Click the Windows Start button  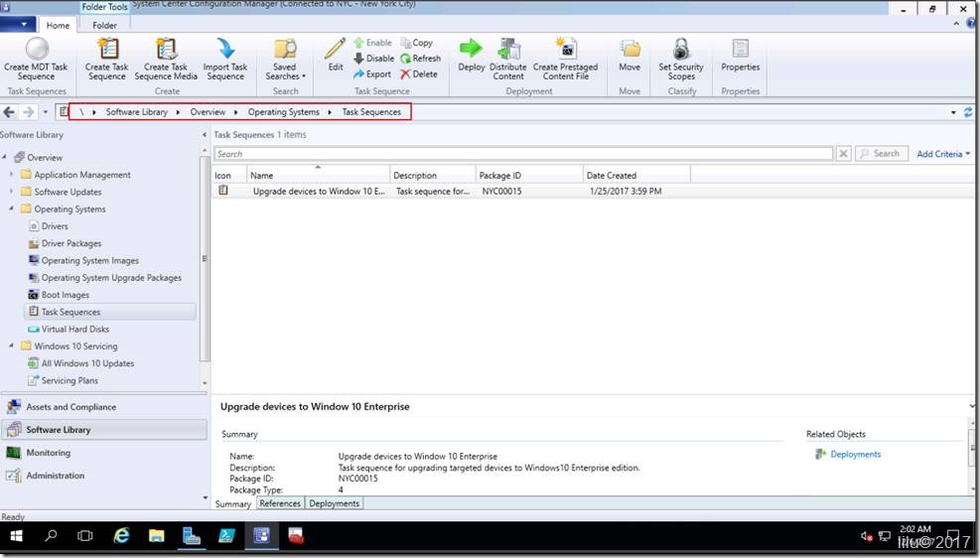coord(17,535)
